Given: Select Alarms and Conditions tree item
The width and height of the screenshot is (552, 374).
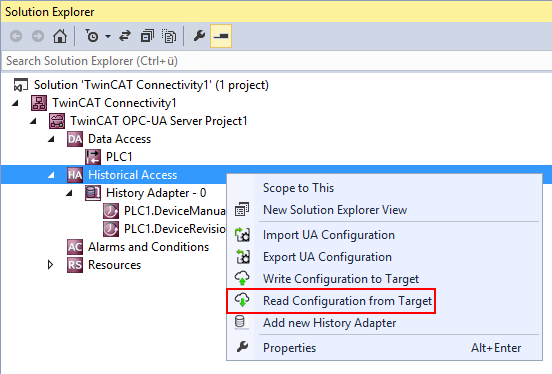Looking at the screenshot, I should (148, 247).
